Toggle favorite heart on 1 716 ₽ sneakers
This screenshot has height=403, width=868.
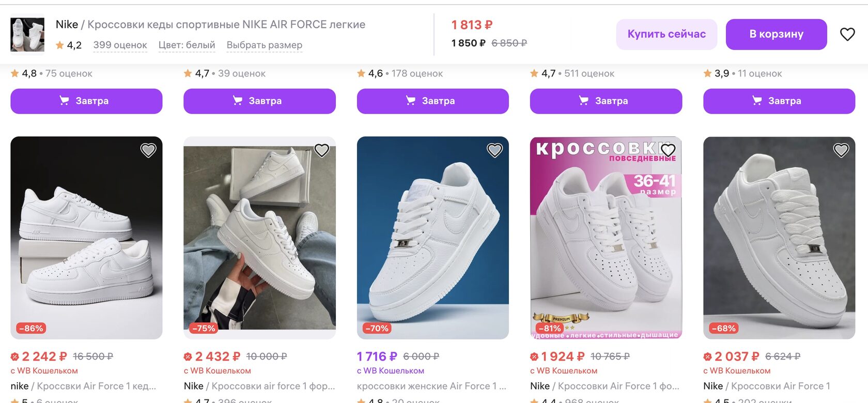point(495,150)
